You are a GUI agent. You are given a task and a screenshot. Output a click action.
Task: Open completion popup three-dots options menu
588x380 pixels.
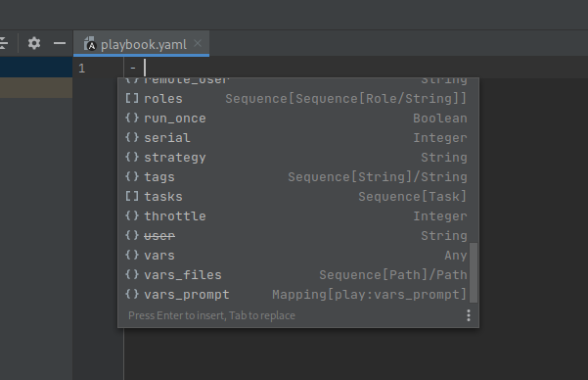[469, 315]
